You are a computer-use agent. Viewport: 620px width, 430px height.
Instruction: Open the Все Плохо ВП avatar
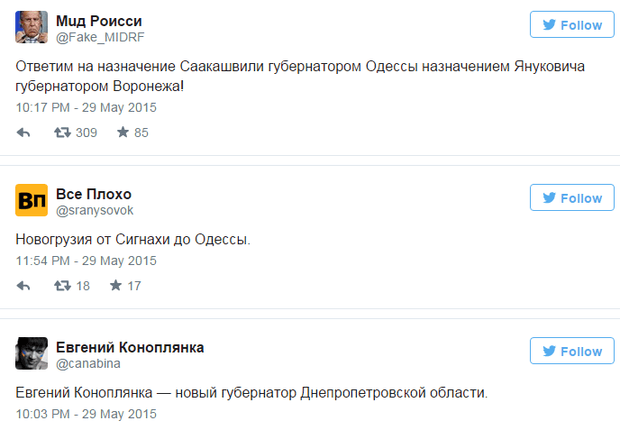[x=32, y=201]
